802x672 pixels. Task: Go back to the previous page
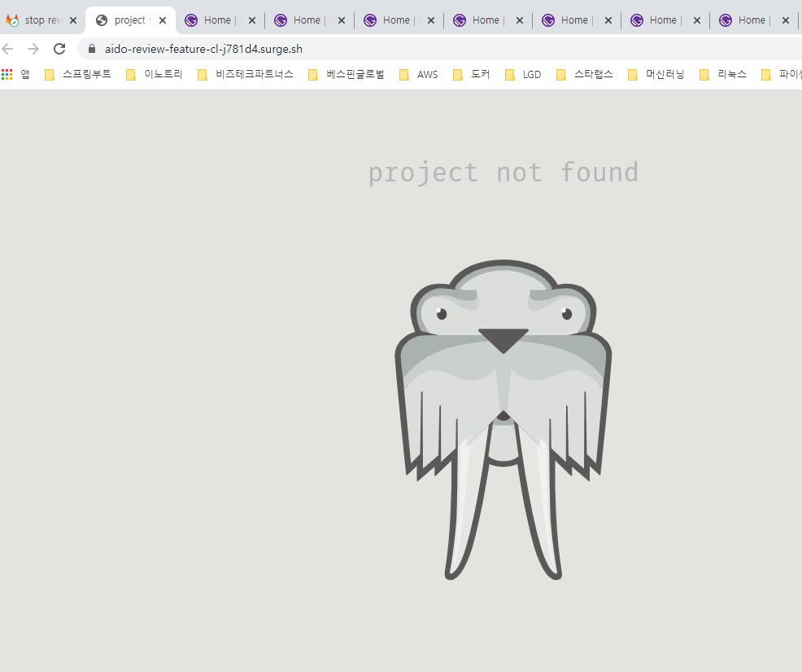(7, 49)
